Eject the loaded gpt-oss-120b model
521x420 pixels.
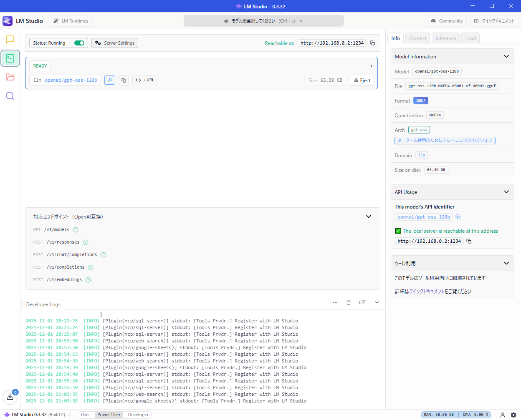[x=362, y=80]
